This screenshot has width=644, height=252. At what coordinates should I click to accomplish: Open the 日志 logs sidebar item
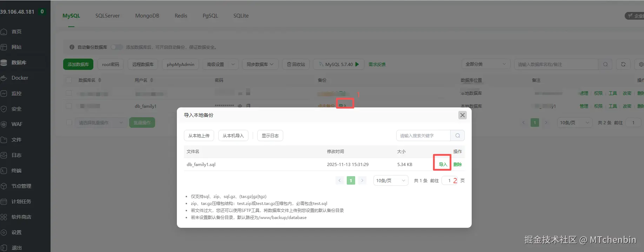[x=16, y=155]
